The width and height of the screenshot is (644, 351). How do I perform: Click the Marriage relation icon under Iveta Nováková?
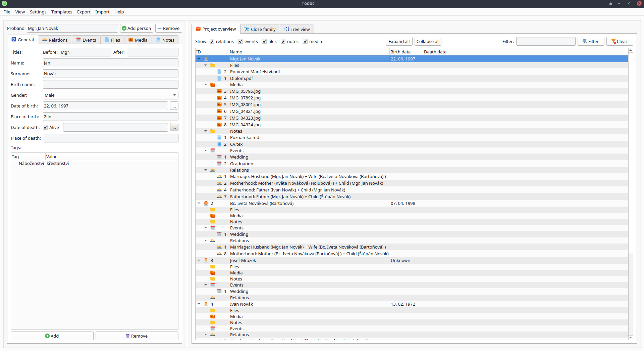click(x=219, y=247)
